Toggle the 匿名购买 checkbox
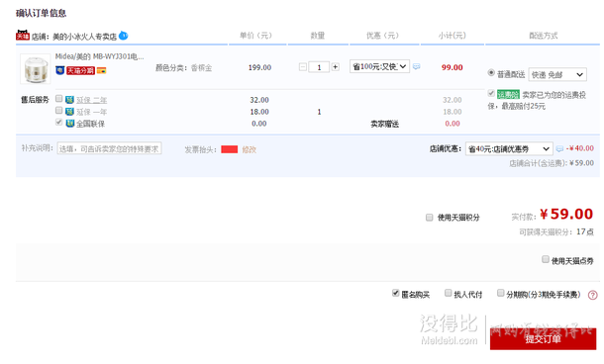This screenshot has height=364, width=604. tap(396, 293)
